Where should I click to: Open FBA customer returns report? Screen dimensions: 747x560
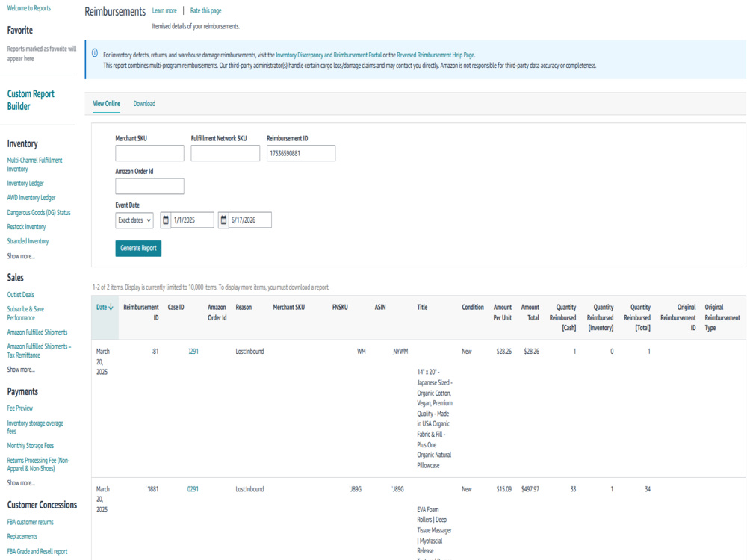coord(30,522)
